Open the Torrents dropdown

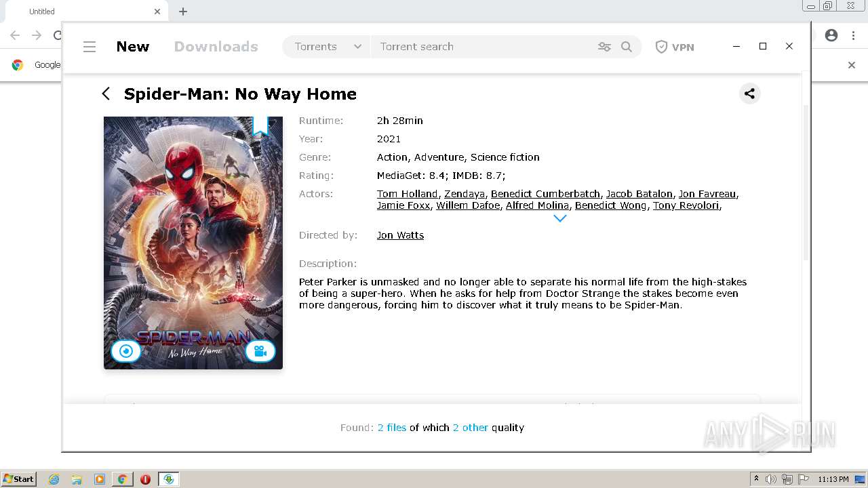click(327, 47)
